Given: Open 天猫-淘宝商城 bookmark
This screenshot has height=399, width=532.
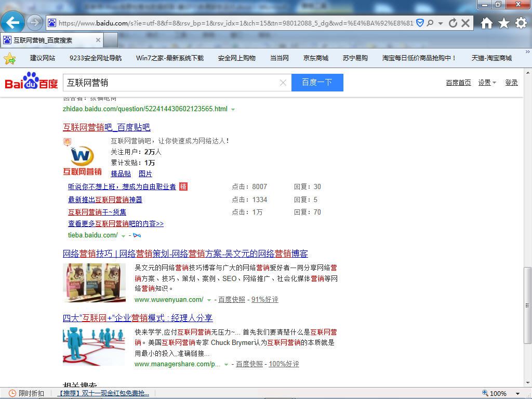Looking at the screenshot, I should coord(491,58).
